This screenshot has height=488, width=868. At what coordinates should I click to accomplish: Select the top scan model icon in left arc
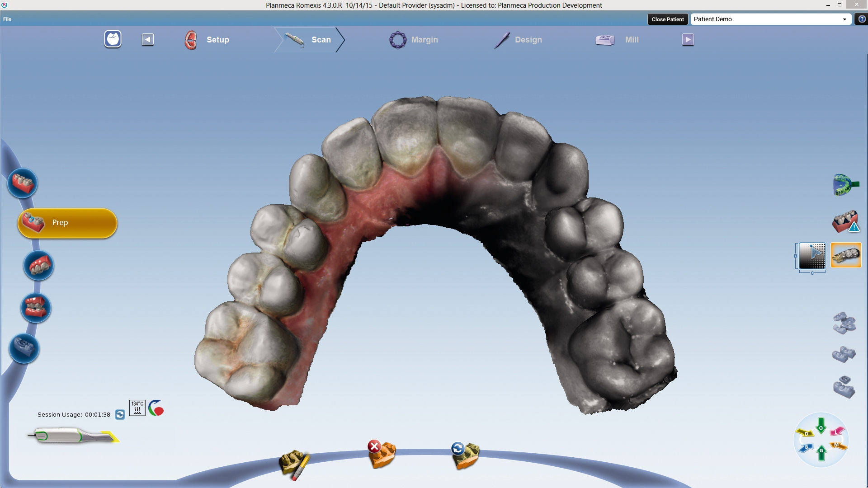tap(23, 183)
